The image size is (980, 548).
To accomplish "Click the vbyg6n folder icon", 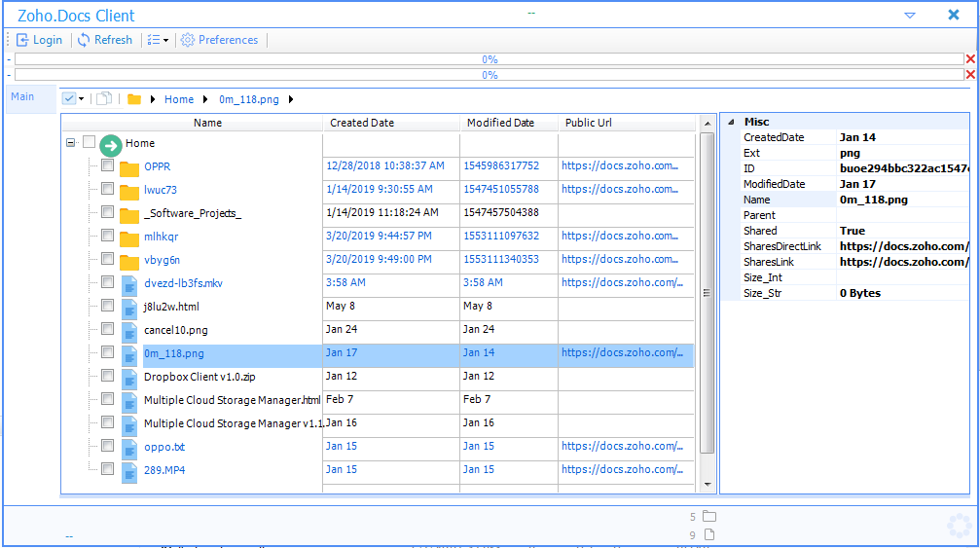I will 129,262.
